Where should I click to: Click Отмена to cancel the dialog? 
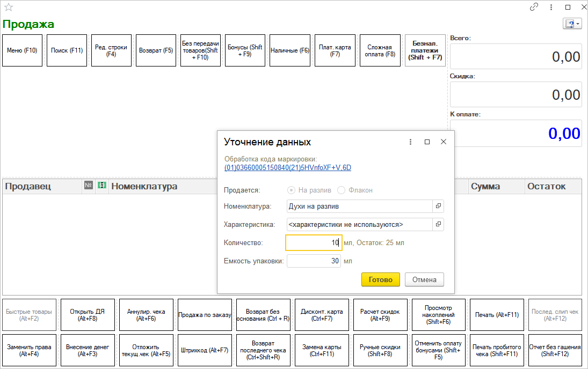(x=424, y=279)
